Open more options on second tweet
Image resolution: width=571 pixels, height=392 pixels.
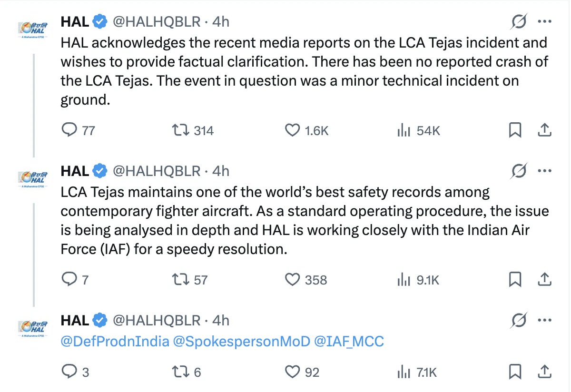[x=544, y=171]
